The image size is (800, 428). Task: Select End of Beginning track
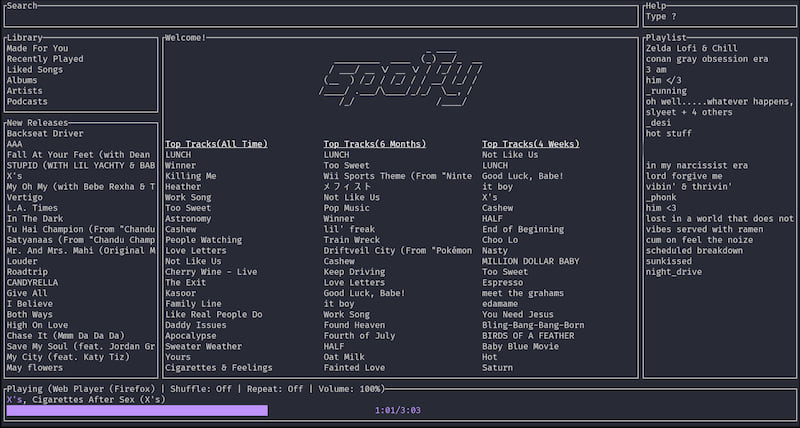click(523, 230)
